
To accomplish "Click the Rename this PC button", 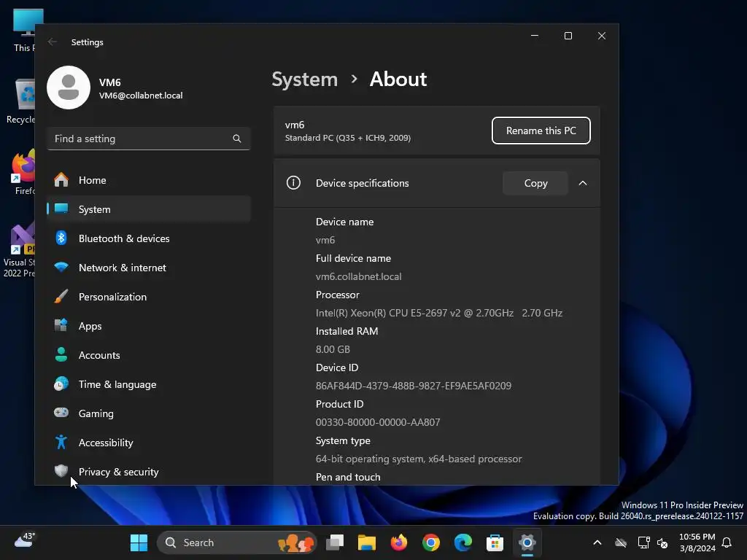I will (541, 131).
